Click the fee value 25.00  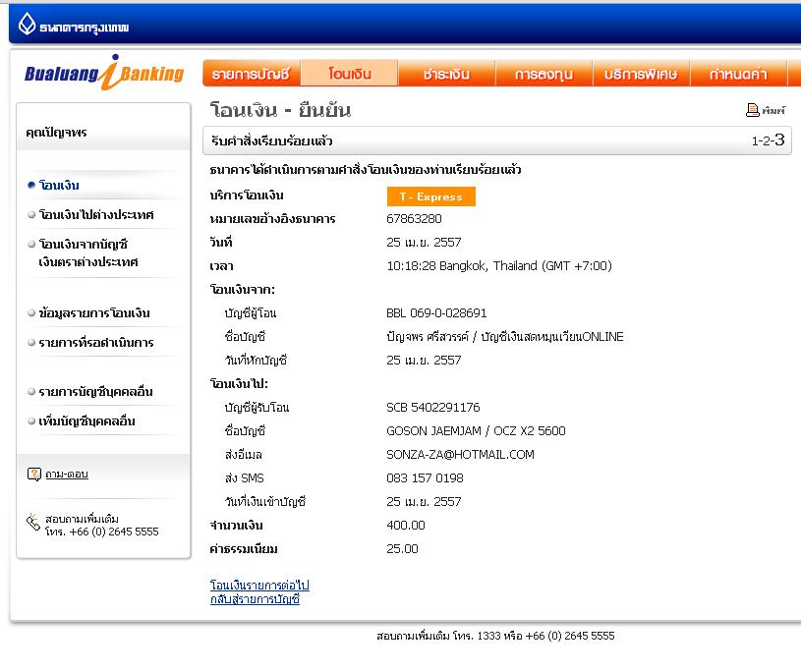pyautogui.click(x=402, y=549)
